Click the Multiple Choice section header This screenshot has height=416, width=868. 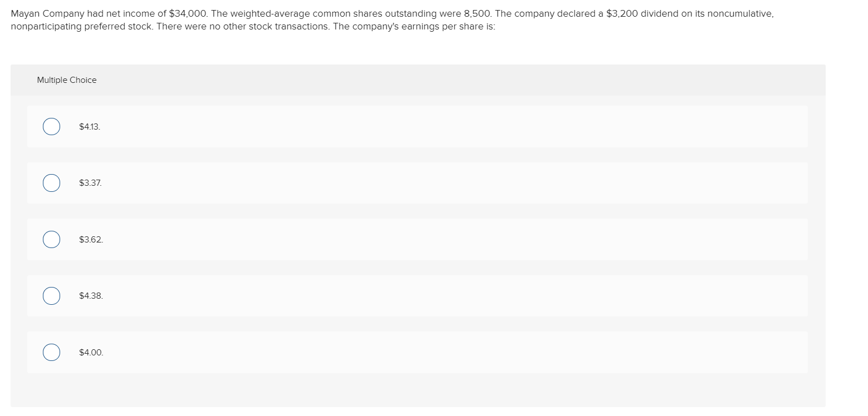(67, 80)
